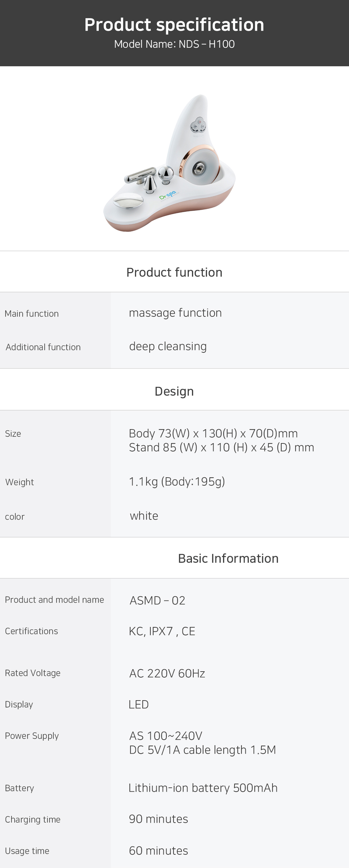Click the Basic Information section header
349x868 pixels.
[228, 559]
